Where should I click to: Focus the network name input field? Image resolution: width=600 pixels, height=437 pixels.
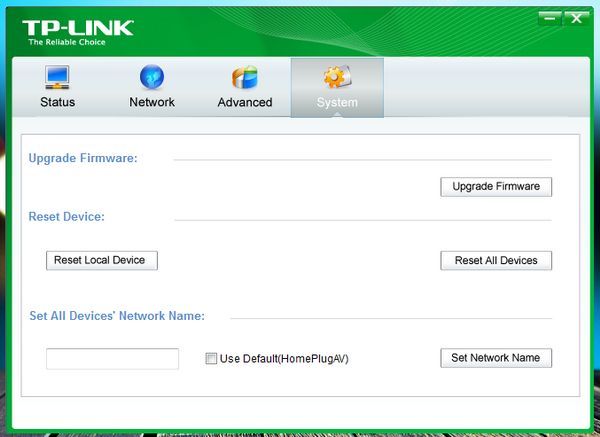(112, 359)
